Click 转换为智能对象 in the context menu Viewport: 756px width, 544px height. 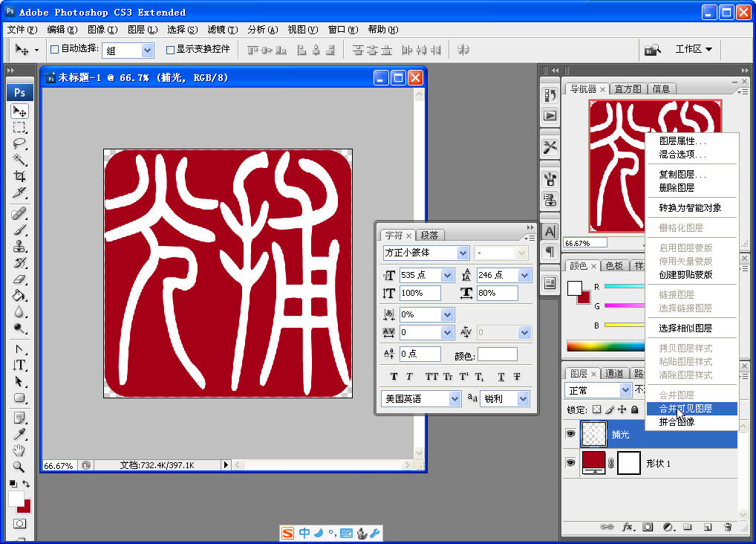[x=691, y=208]
